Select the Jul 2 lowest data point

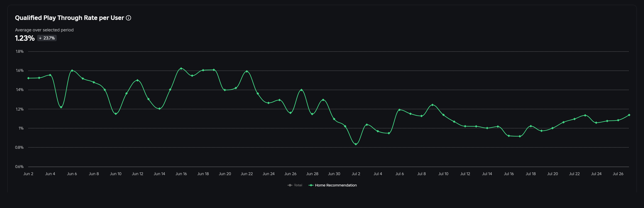(356, 144)
